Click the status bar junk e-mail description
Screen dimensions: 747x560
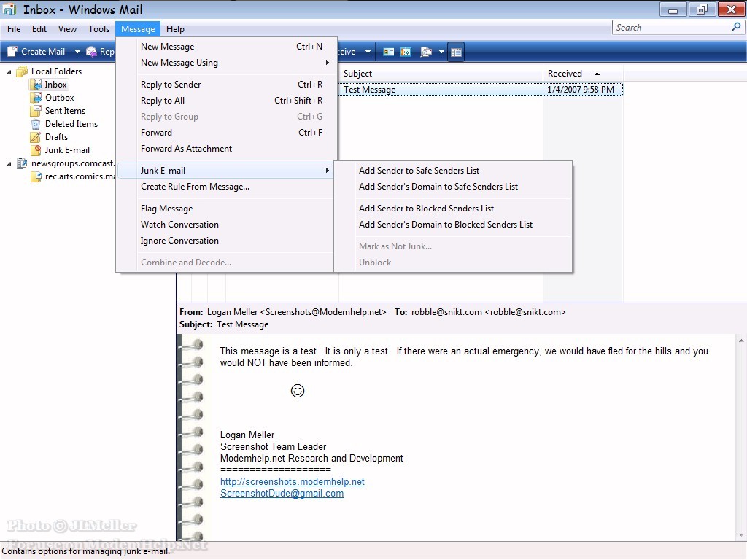(86, 551)
